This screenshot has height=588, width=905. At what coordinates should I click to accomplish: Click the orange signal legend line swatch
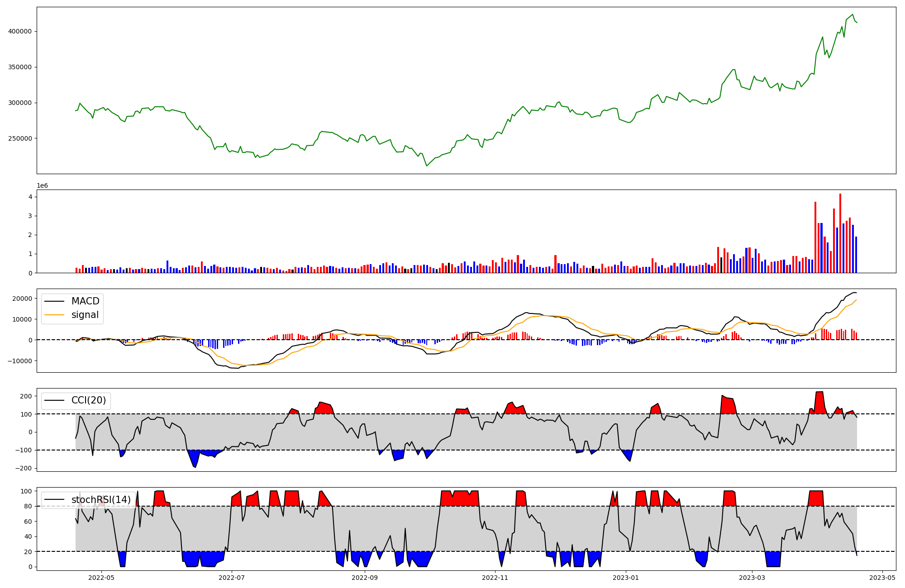click(x=55, y=315)
